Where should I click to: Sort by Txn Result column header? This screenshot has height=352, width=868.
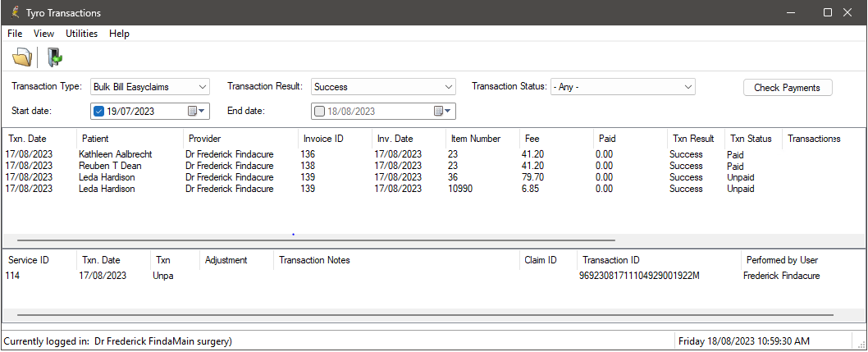pos(696,139)
